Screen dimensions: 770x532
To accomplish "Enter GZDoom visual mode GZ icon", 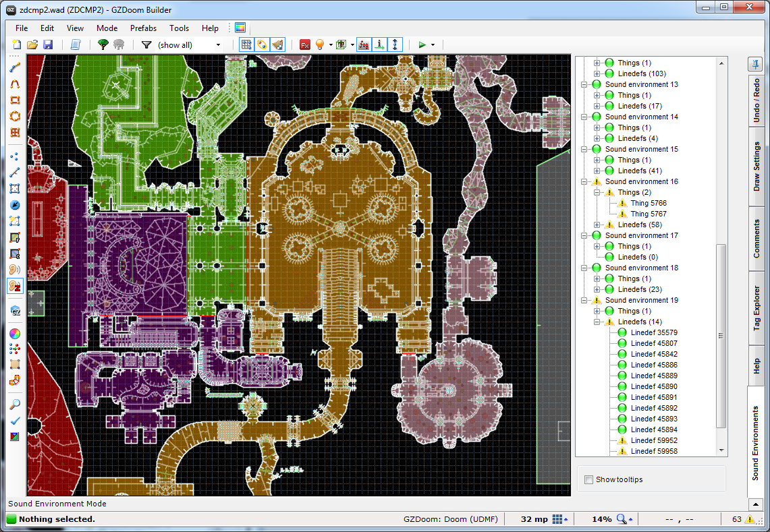I will coord(15,311).
